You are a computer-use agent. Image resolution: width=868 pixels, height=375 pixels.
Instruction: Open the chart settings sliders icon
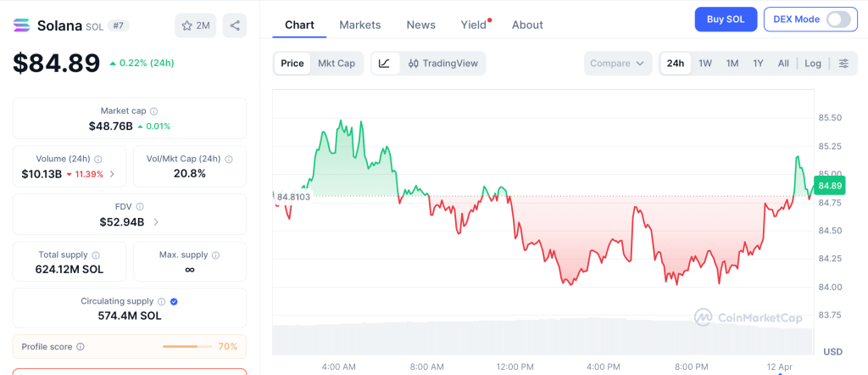[x=843, y=64]
